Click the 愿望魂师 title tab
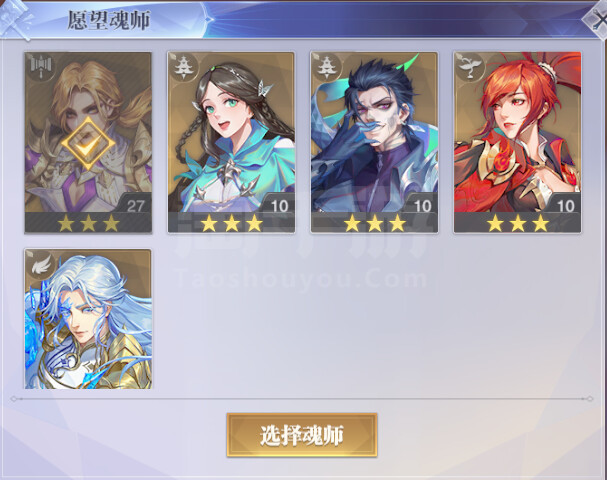 pos(108,20)
